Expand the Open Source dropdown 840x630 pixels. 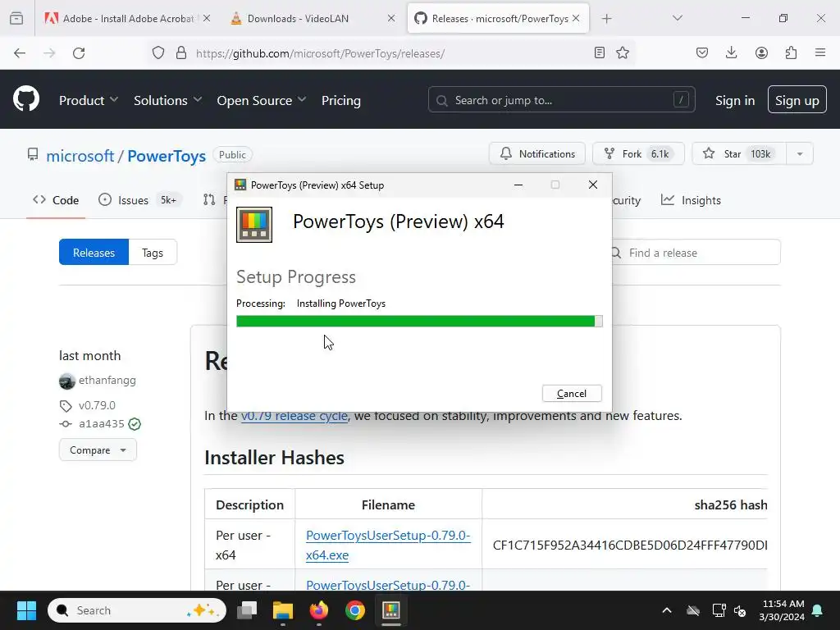point(262,100)
